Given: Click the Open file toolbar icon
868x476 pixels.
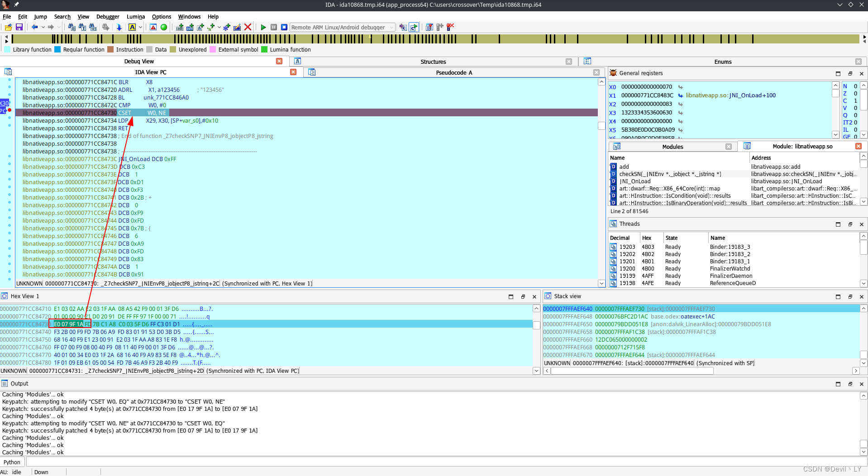Looking at the screenshot, I should coord(8,27).
